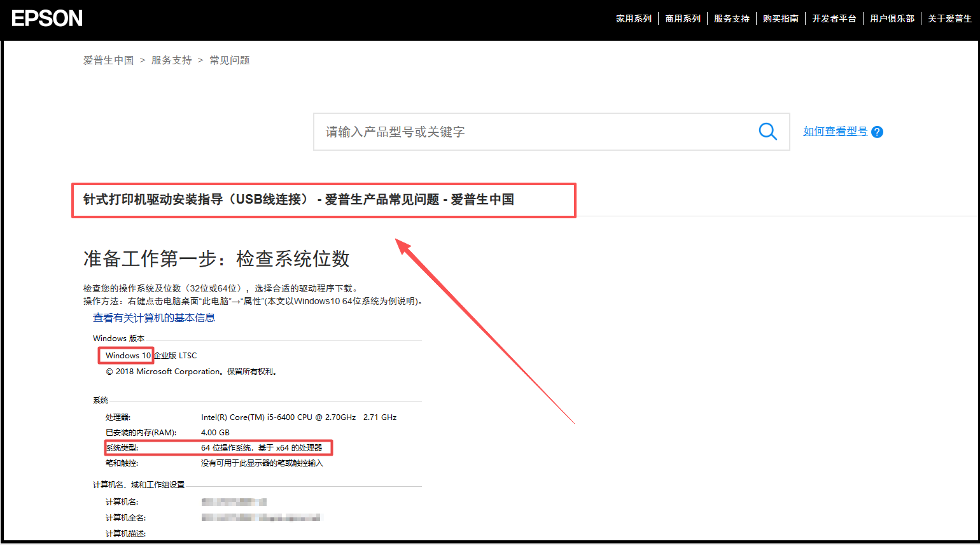Viewport: 980px width, 546px height.
Task: Open the 家用系列 menu
Action: click(x=634, y=18)
